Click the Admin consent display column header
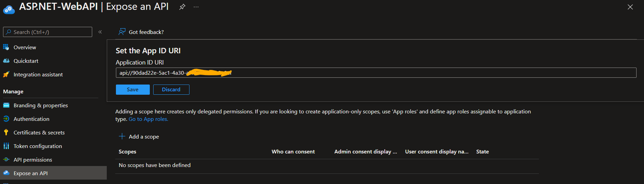The height and width of the screenshot is (184, 644). click(x=365, y=152)
